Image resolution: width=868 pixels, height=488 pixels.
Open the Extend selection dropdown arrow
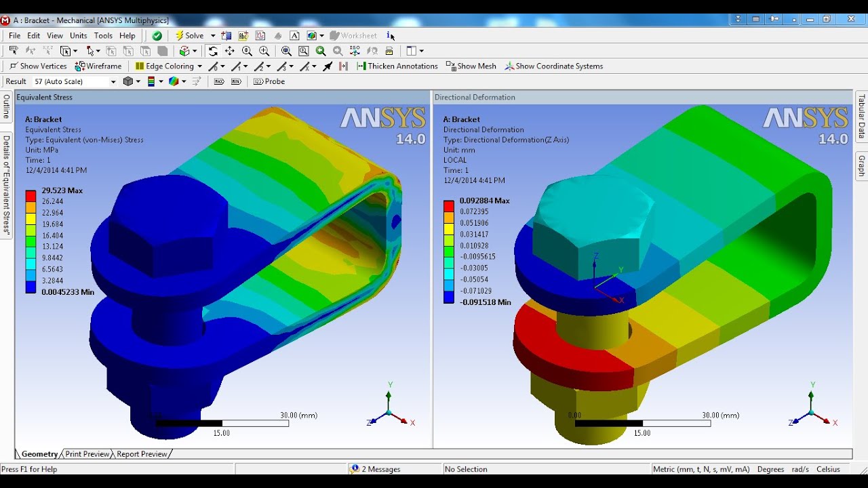193,51
